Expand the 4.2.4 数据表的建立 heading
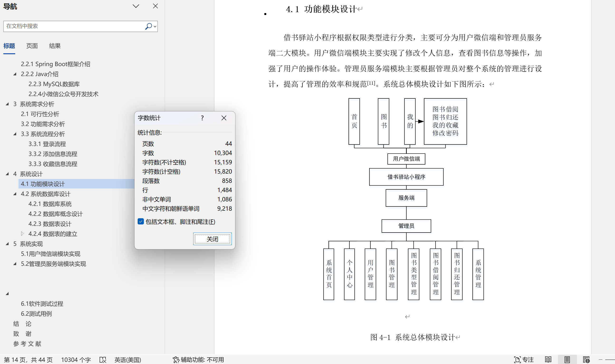 22,233
